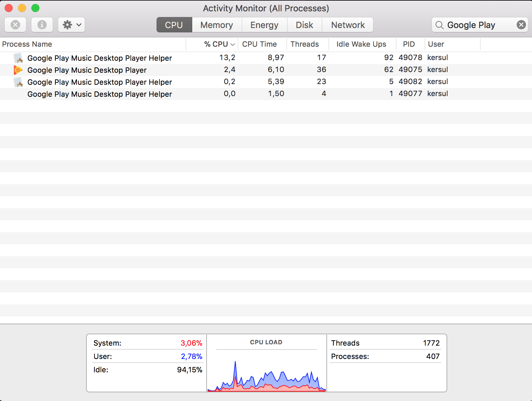
Task: Clear the search field with the X button
Action: (521, 25)
